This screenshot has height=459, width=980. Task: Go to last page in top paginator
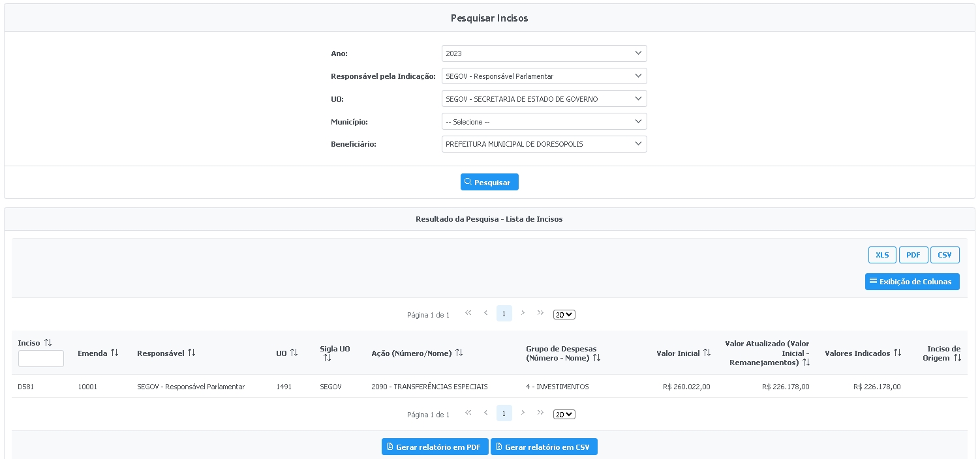tap(540, 313)
